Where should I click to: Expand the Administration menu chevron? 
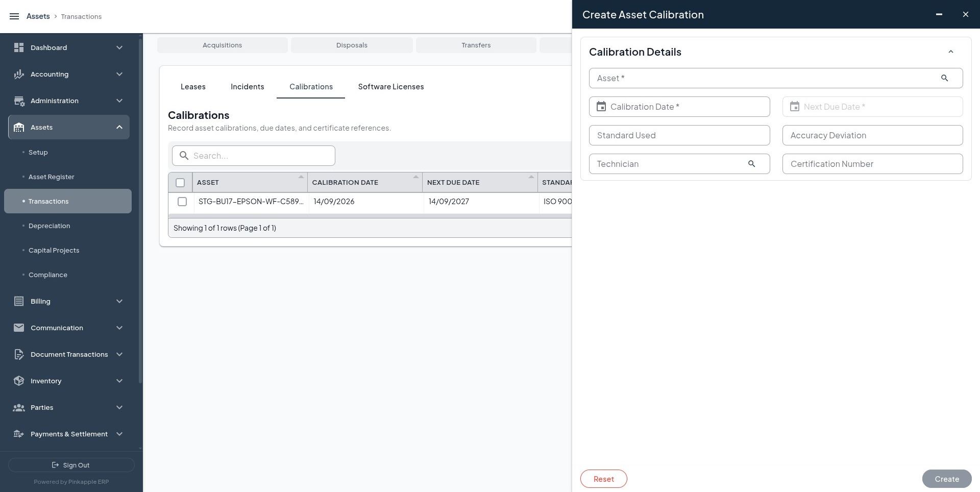pos(119,101)
